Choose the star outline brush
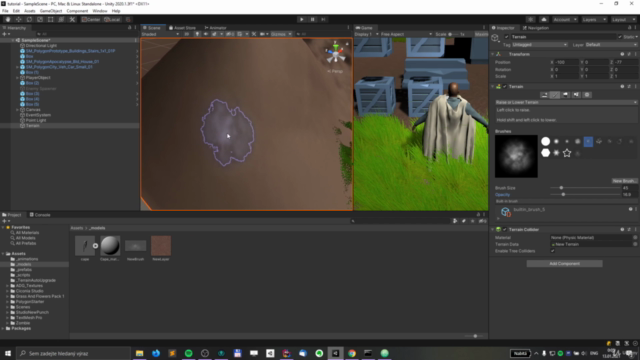This screenshot has height=360, width=640. coord(567,153)
